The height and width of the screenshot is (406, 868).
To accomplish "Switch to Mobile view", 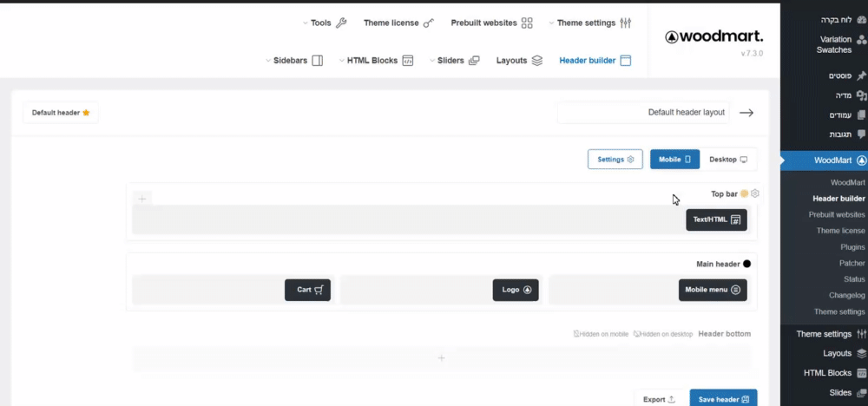I will (674, 160).
